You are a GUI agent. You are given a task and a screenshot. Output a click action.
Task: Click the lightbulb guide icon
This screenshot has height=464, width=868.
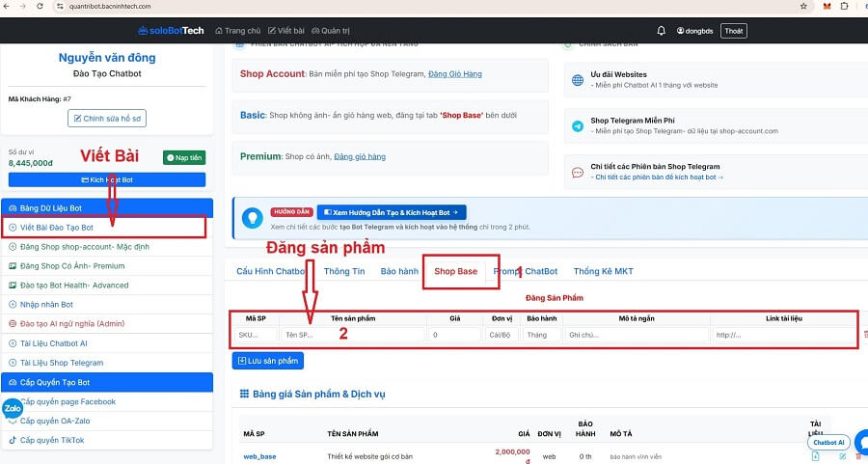tap(253, 218)
